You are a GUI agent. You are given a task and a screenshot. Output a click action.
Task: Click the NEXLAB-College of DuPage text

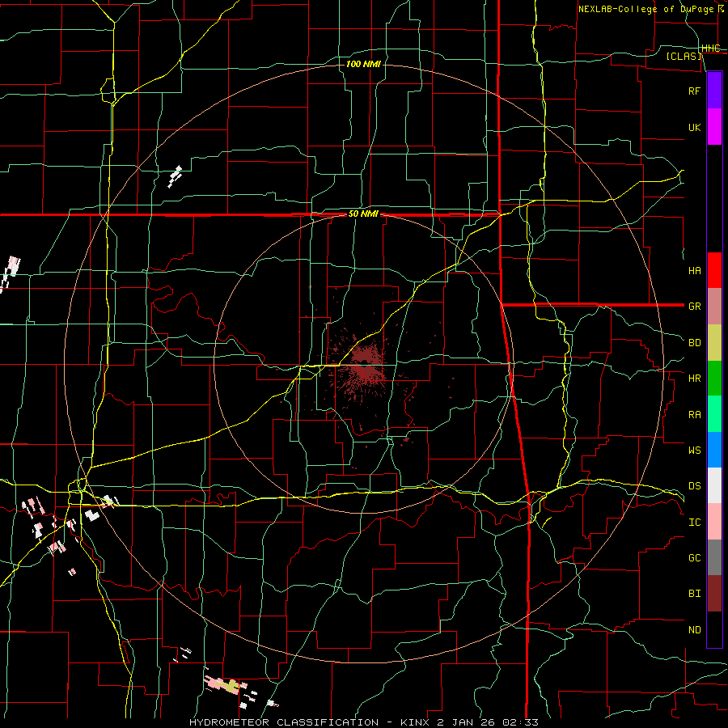point(645,9)
